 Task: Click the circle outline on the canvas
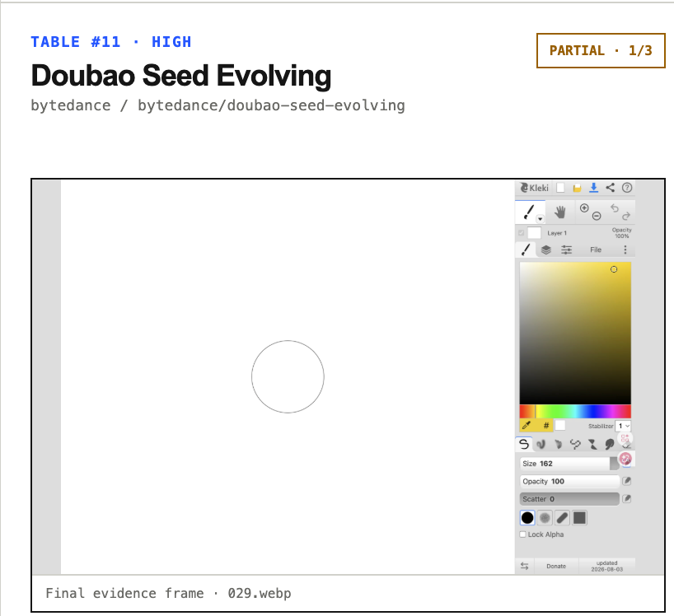(288, 376)
